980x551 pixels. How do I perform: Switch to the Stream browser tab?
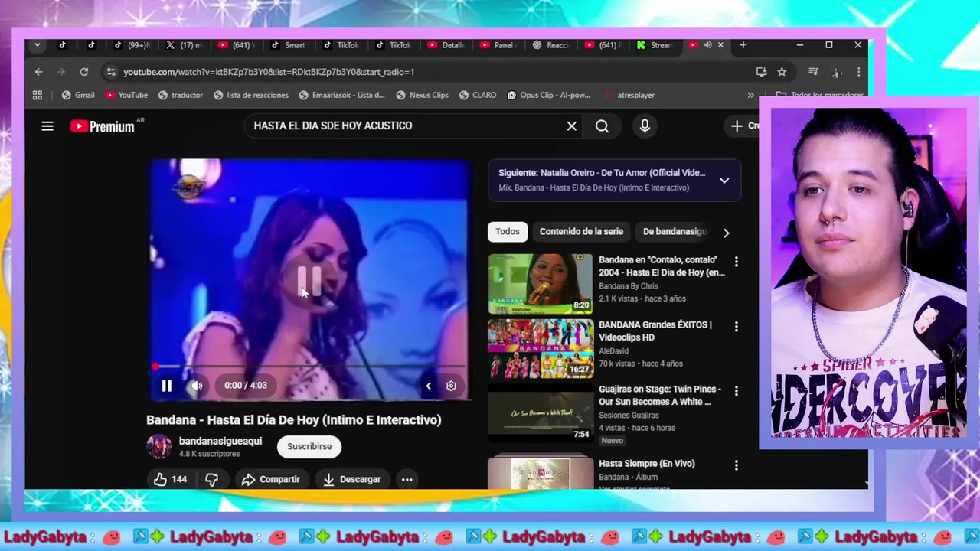coord(655,45)
